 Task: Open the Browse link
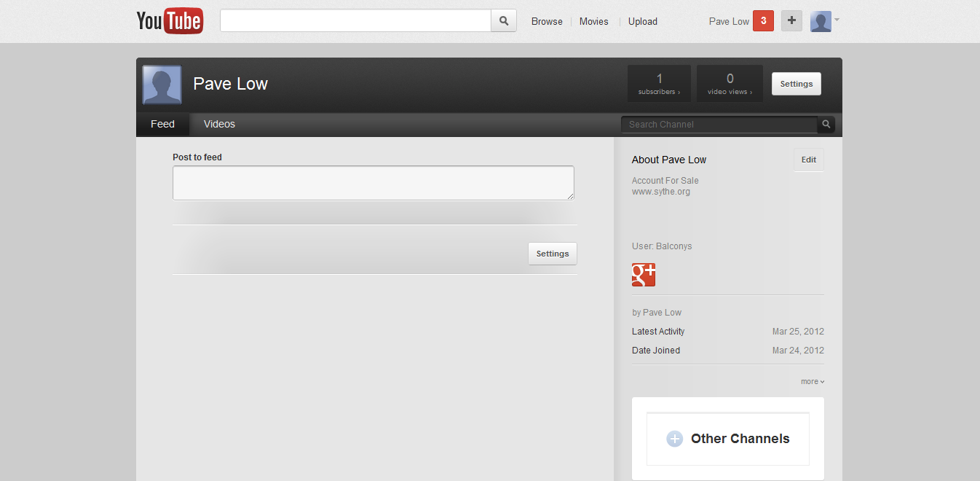(x=547, y=22)
